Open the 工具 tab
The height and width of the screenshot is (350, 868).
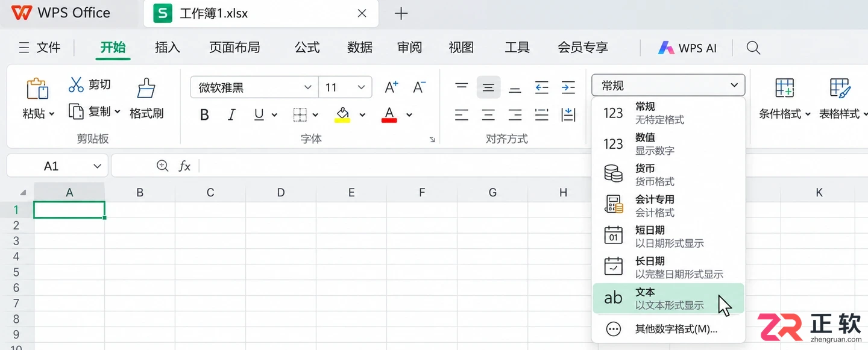[517, 48]
